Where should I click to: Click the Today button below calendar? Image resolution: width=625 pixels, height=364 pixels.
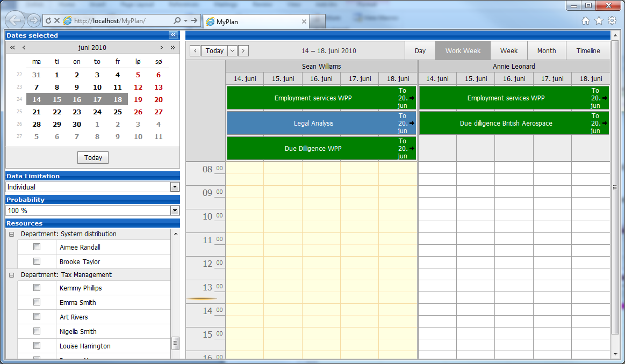click(x=93, y=158)
